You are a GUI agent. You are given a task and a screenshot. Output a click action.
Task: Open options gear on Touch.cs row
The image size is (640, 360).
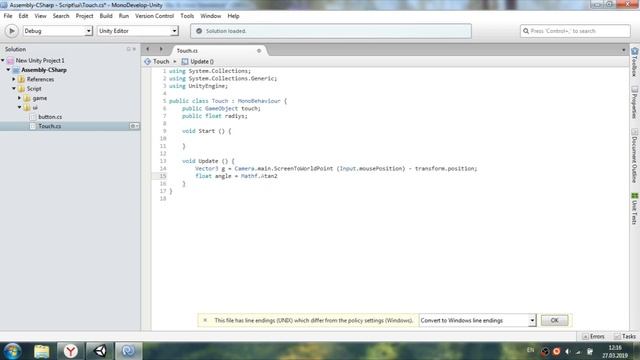[x=134, y=126]
